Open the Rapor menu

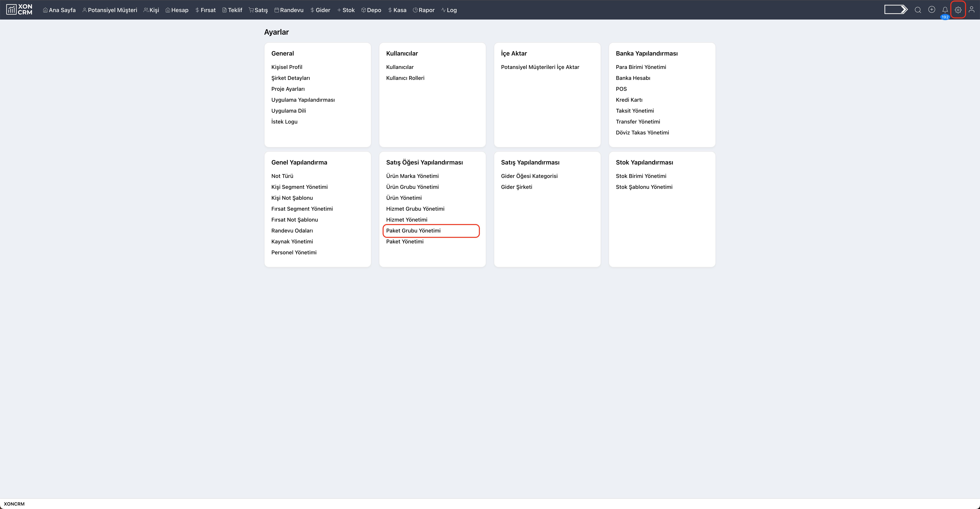coord(424,10)
